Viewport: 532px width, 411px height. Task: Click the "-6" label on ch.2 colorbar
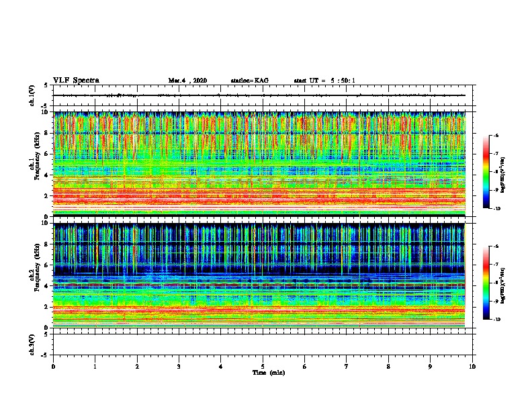click(496, 246)
